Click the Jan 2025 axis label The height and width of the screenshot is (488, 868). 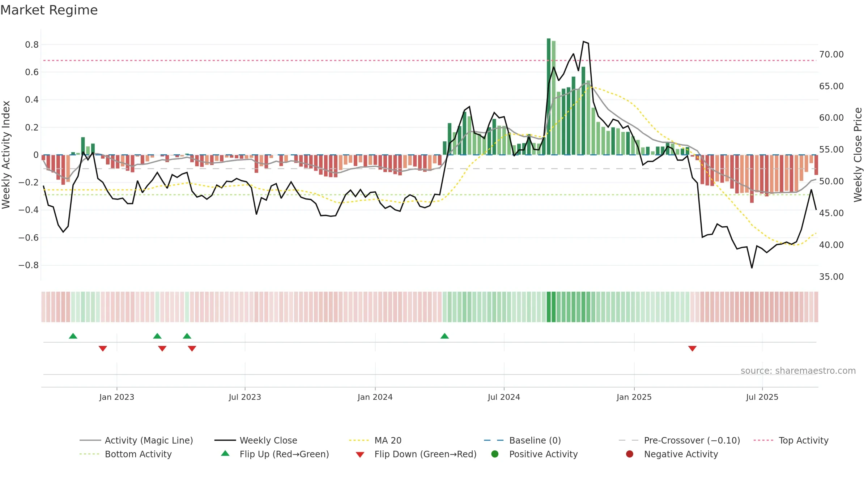coord(634,397)
